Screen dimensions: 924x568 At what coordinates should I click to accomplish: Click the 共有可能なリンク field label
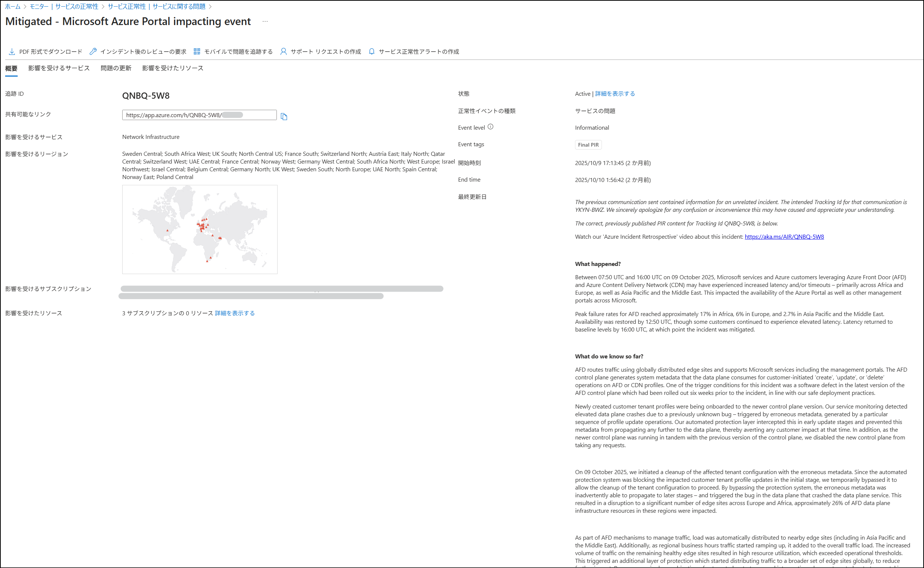[x=28, y=114]
